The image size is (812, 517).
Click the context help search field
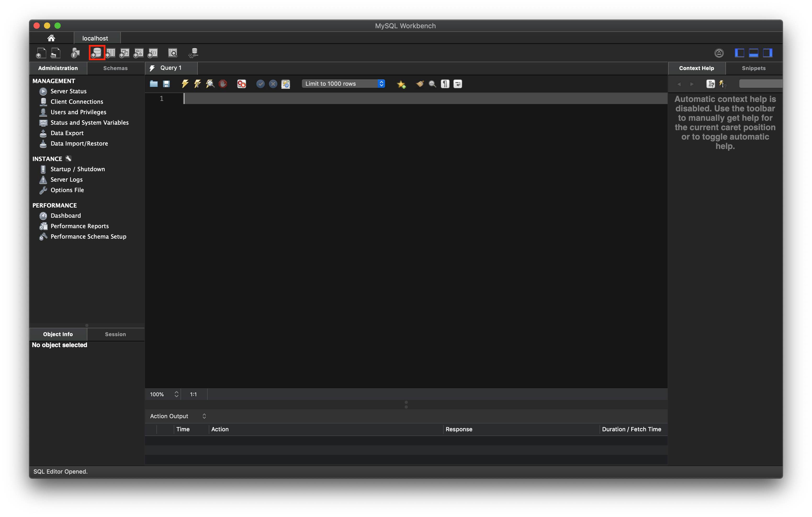[x=761, y=84]
